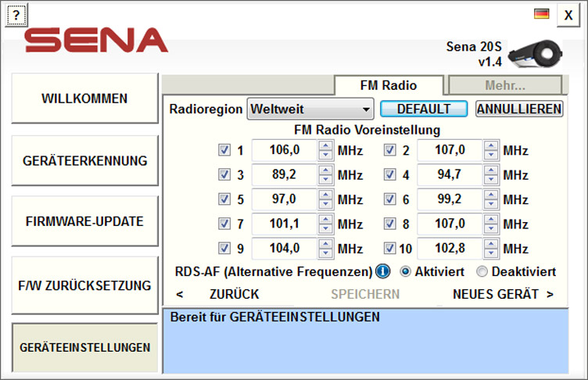Click preset 1 frequency field 106,0

tap(285, 150)
